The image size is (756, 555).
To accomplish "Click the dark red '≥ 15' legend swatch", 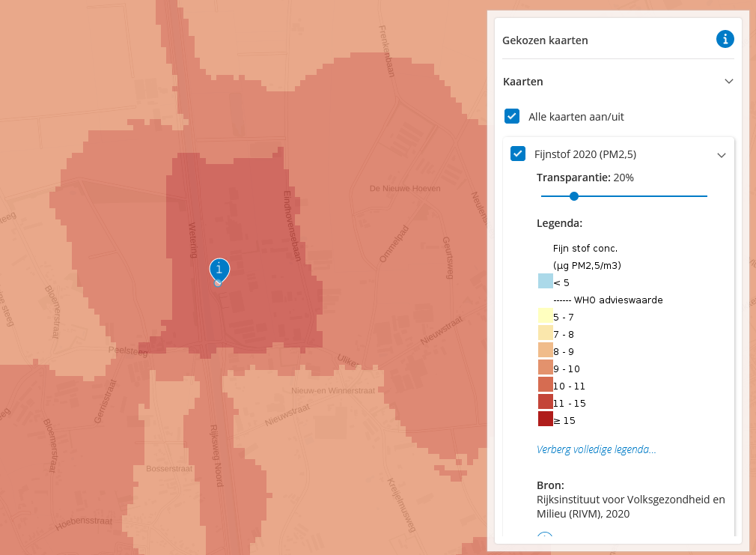I will click(545, 419).
